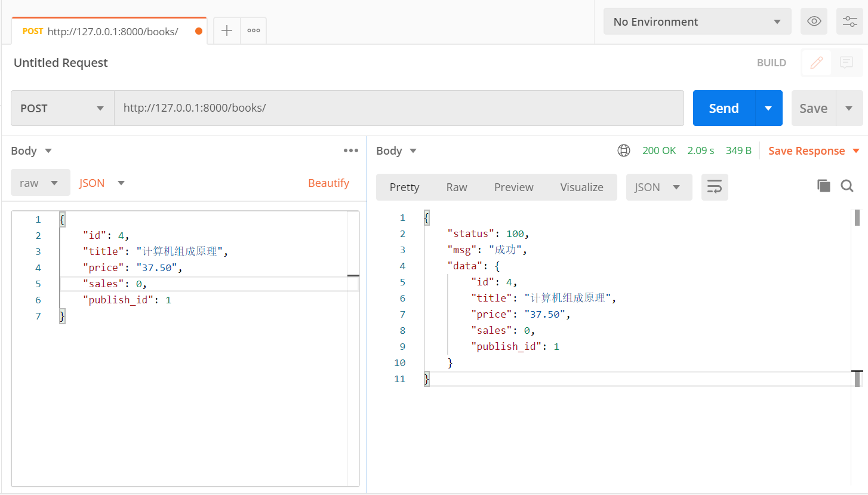Click the environment quick look eye icon
Screen dimensions: 868x495
[814, 21]
